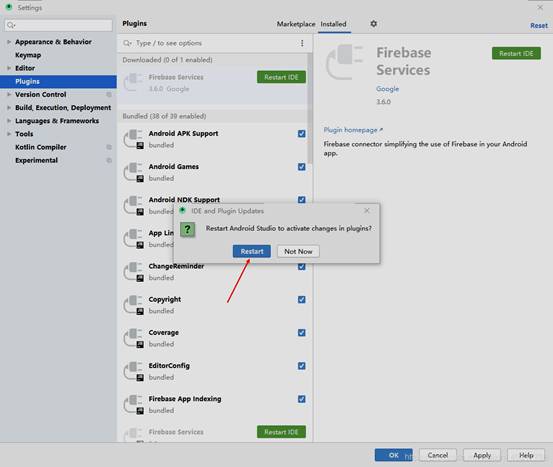This screenshot has width=553, height=467.
Task: Click the 'Downloaded (0 of 1 enabled)' header
Action: [x=167, y=60]
